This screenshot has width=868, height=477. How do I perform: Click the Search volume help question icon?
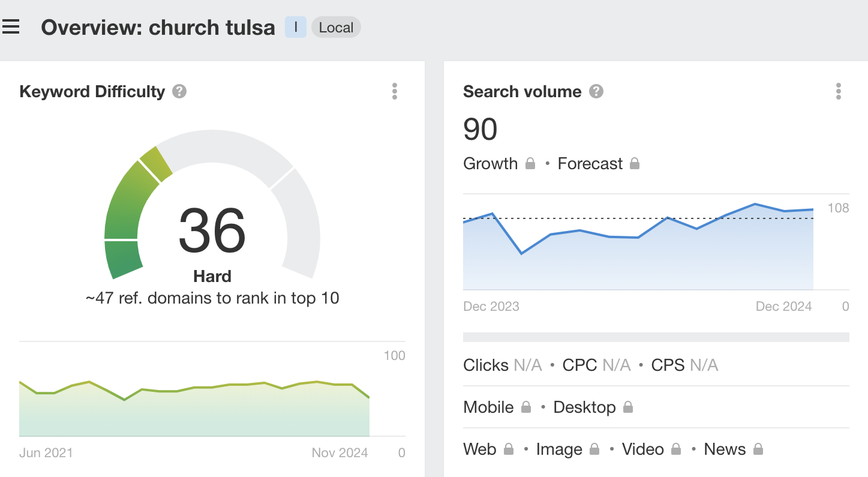click(x=596, y=92)
